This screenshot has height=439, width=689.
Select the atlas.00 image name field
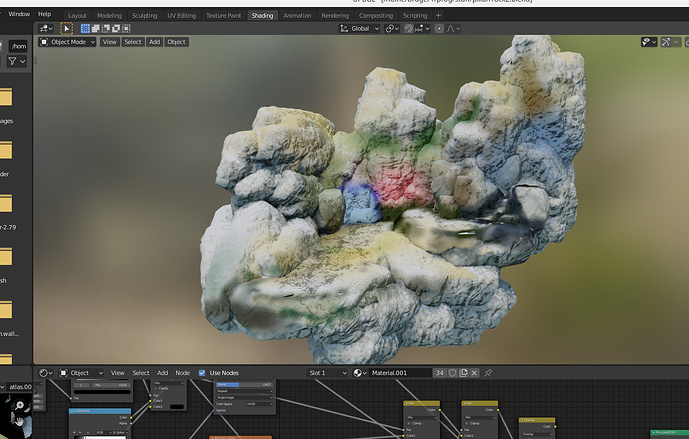click(20, 387)
